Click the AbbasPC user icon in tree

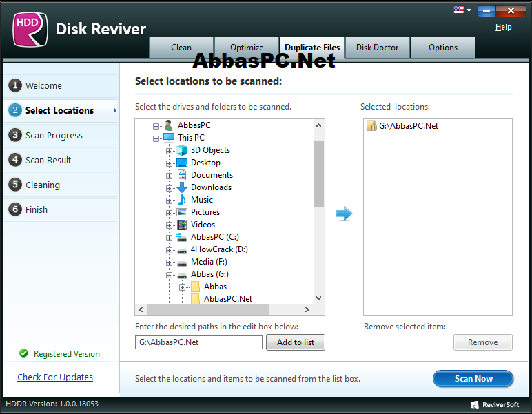(x=169, y=125)
